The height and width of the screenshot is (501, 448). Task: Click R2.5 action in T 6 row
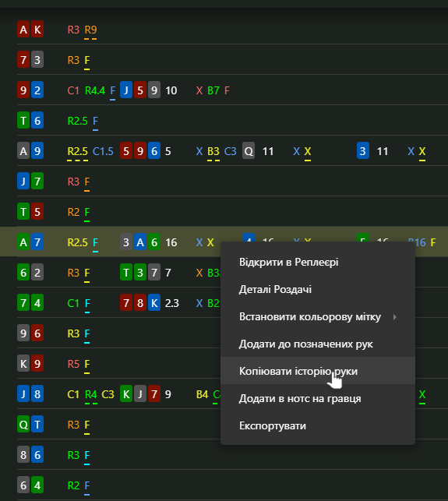[x=78, y=121]
